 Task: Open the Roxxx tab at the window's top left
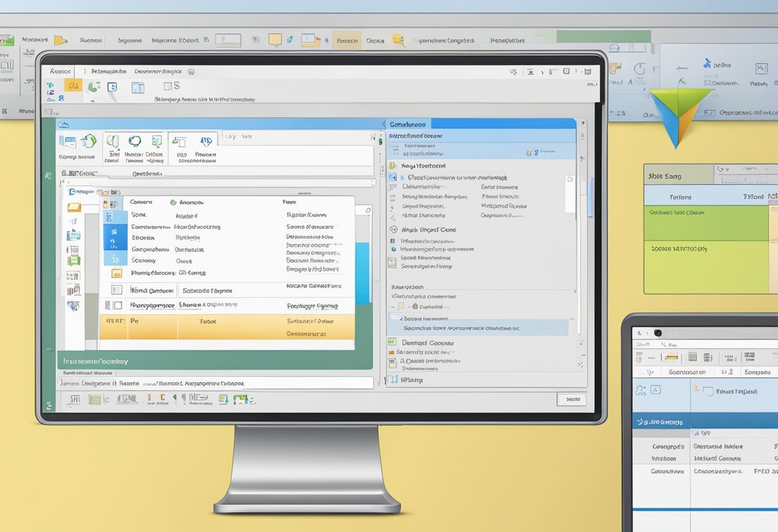pos(60,72)
